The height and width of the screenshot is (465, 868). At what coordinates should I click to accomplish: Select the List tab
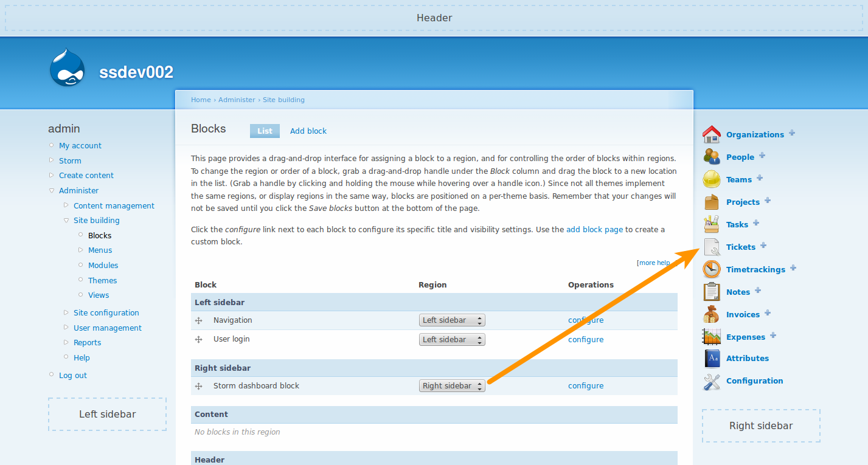(265, 131)
